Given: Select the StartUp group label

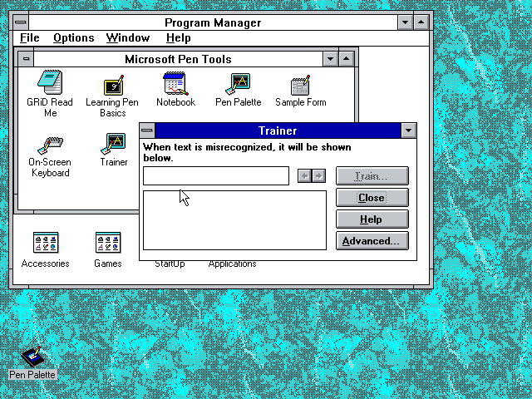Looking at the screenshot, I should (170, 264).
